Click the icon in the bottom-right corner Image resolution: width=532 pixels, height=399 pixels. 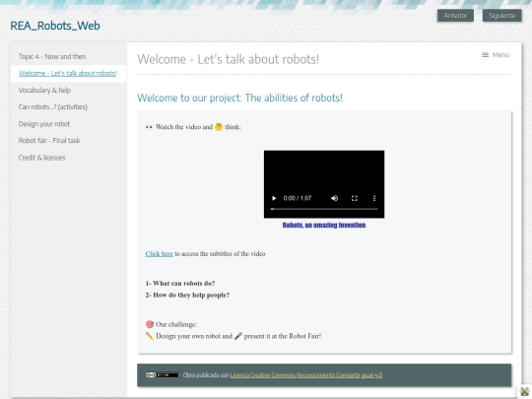pyautogui.click(x=524, y=391)
